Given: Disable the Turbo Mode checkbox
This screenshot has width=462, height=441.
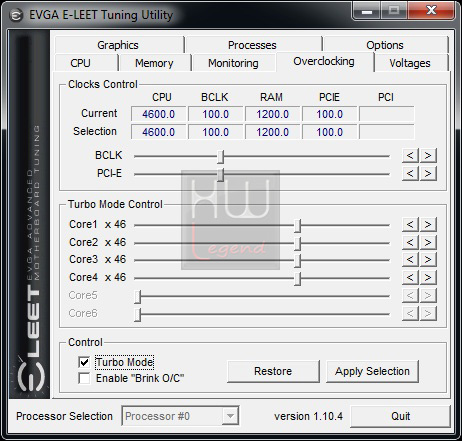Looking at the screenshot, I should pos(84,362).
